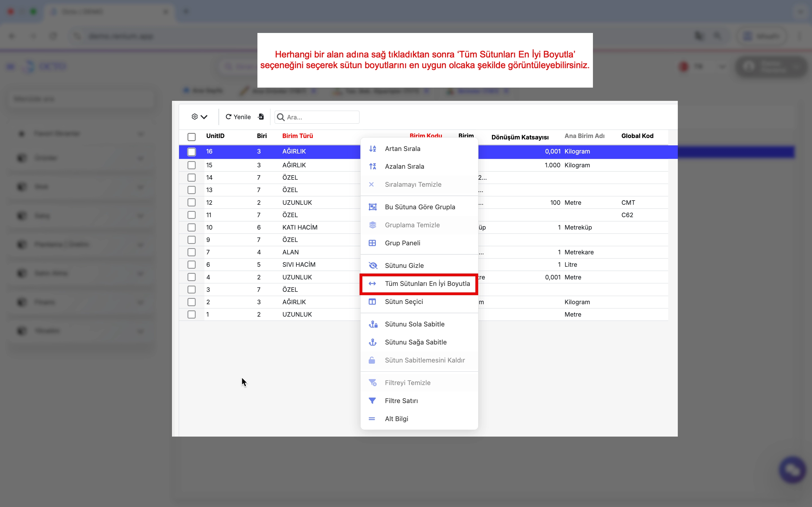
Task: Click the Alt Bilgi menu option
Action: [396, 419]
